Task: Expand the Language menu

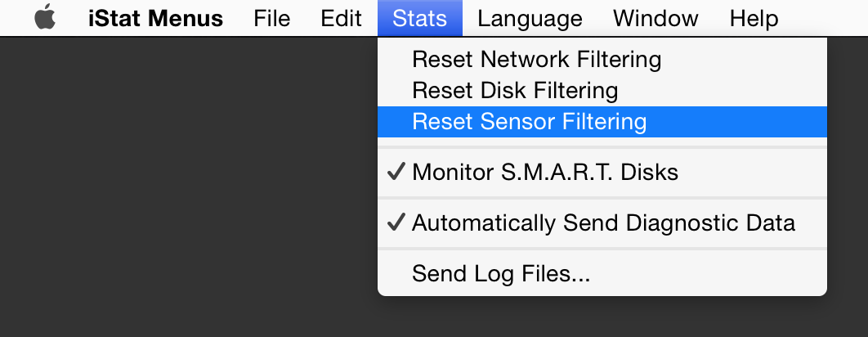Action: [x=530, y=18]
